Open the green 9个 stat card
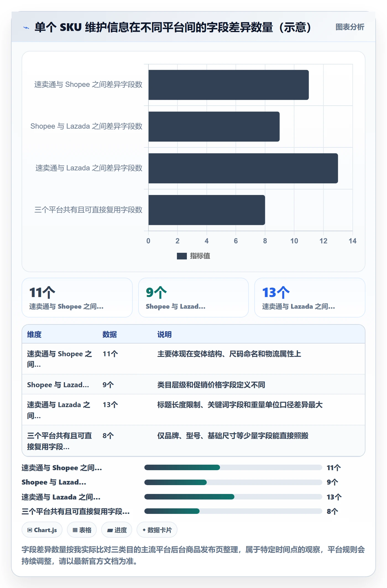Screen dimensions: 387x588 tap(193, 298)
